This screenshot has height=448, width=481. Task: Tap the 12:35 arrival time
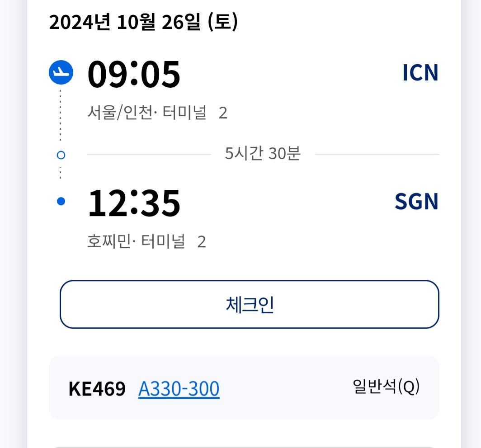click(134, 203)
